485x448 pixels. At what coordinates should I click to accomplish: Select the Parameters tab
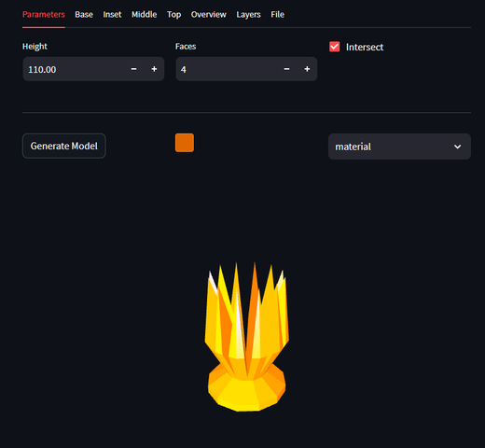[44, 15]
